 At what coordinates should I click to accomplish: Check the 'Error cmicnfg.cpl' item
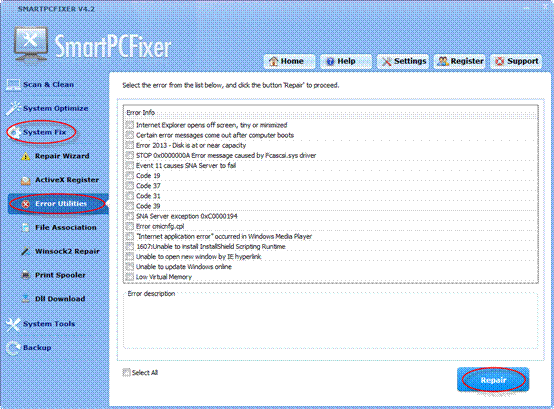click(x=130, y=226)
